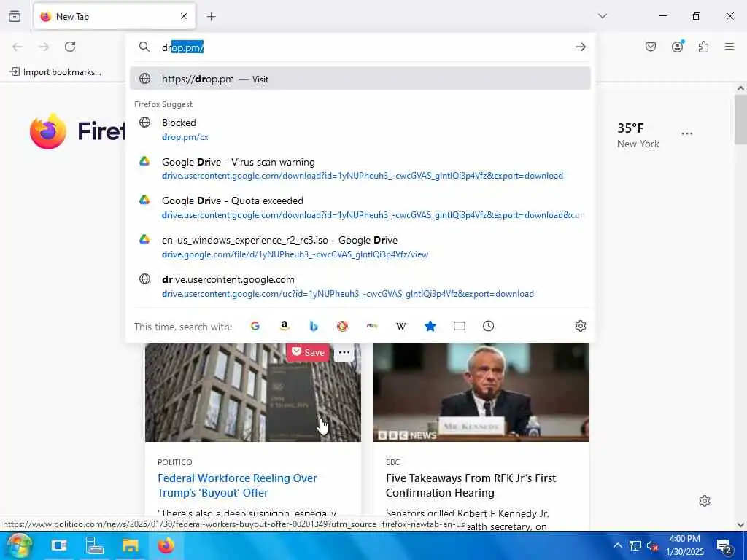The height and width of the screenshot is (560, 747).
Task: Search this time with eBay
Action: coord(372,326)
